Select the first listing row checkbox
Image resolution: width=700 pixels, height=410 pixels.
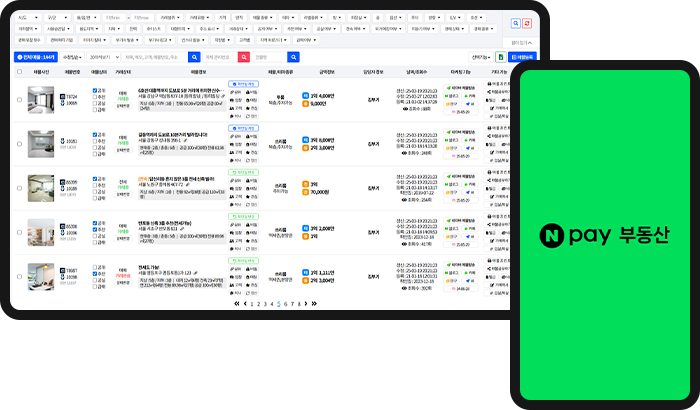[18, 100]
